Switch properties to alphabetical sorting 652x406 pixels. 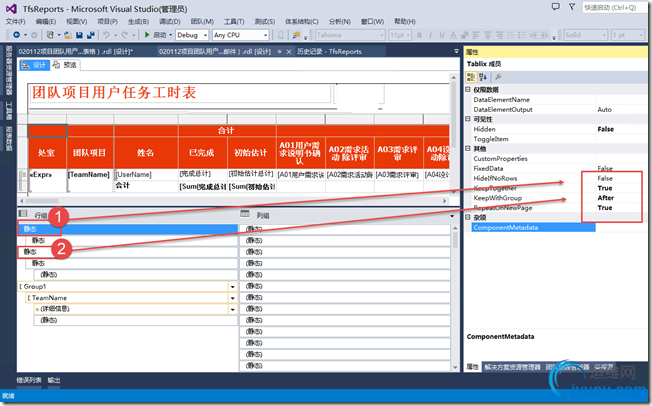point(483,77)
